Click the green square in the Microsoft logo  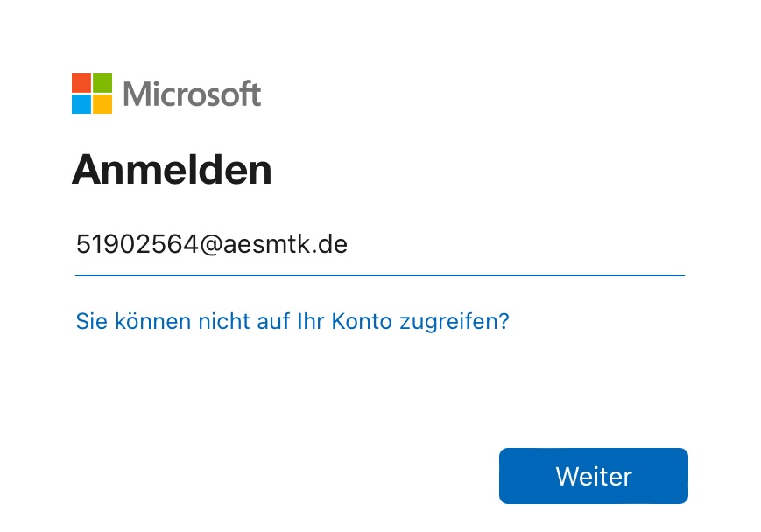click(102, 83)
